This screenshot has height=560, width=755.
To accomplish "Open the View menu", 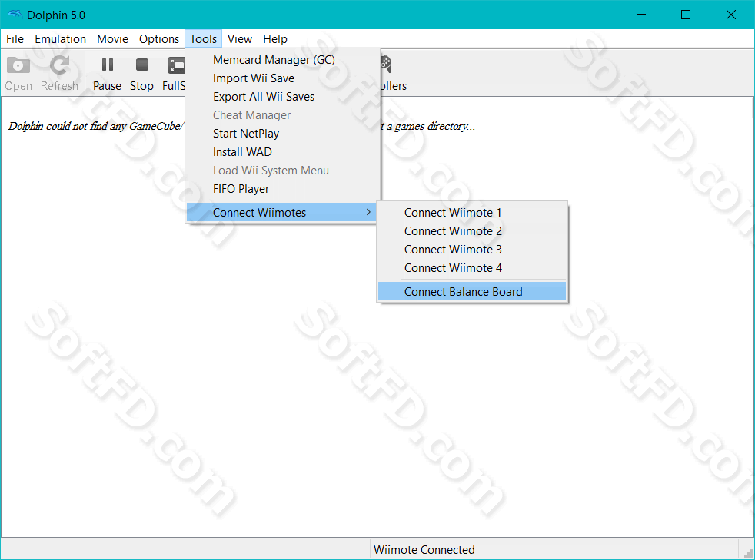I will pyautogui.click(x=240, y=39).
